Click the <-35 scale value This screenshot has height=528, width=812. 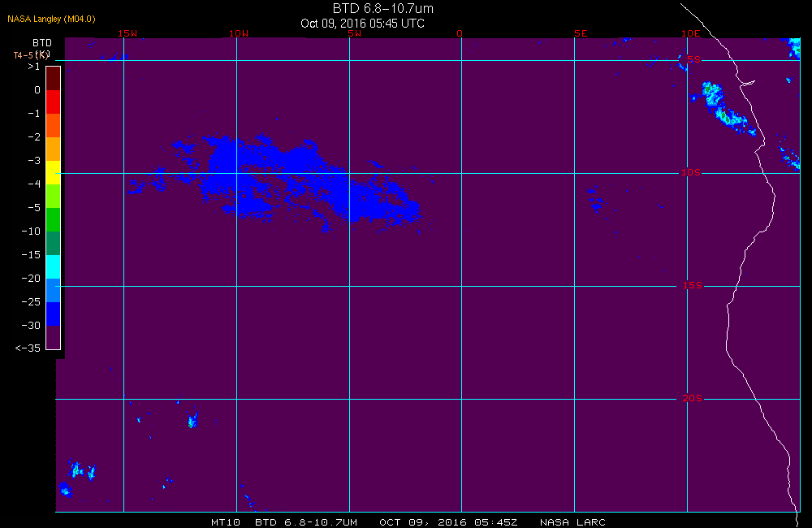[x=28, y=348]
